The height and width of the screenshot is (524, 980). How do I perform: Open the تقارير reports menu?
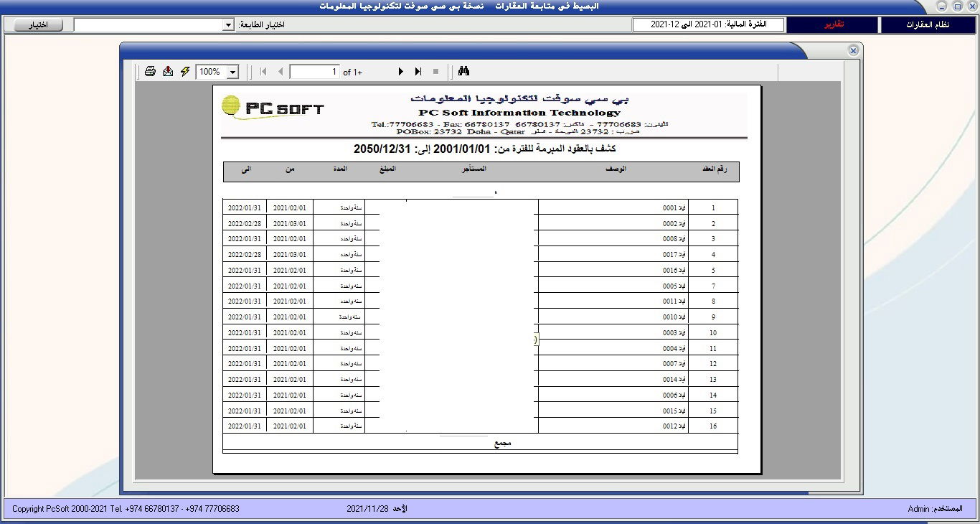click(x=832, y=24)
